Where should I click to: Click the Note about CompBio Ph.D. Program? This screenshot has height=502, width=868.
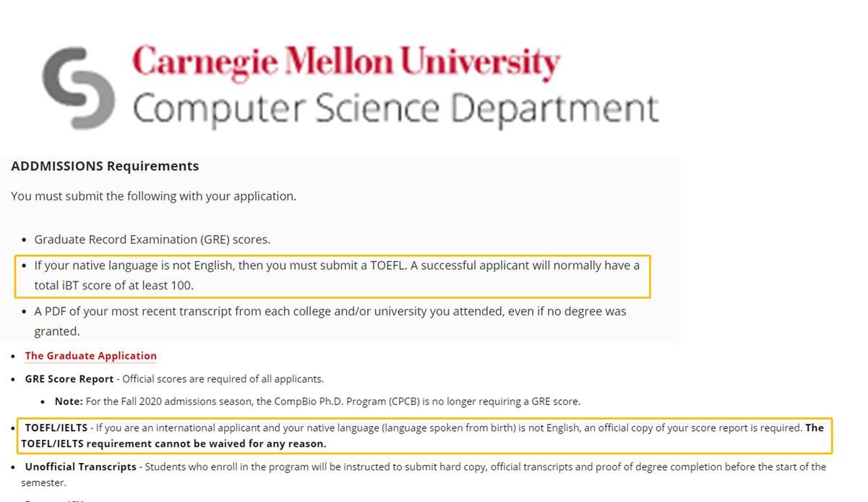pyautogui.click(x=318, y=401)
